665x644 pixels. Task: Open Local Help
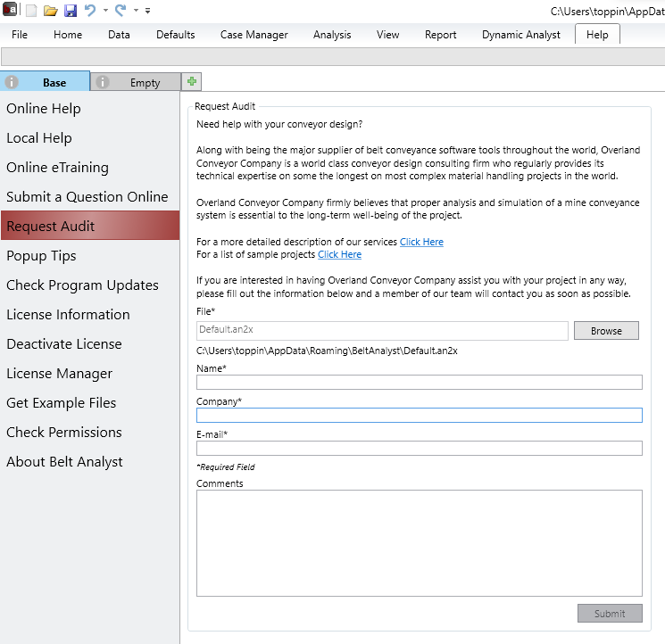coord(90,138)
